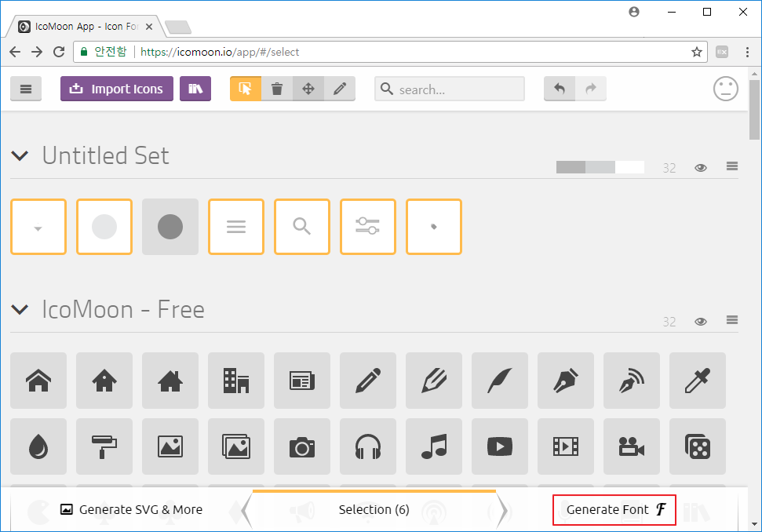Screen dimensions: 762x532
Task: Select the dark gray circle icon
Action: 170,227
